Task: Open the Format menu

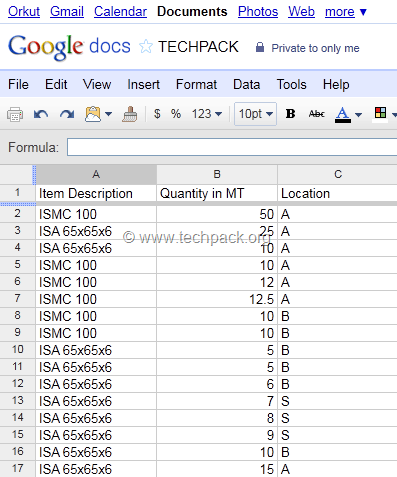Action: tap(196, 84)
